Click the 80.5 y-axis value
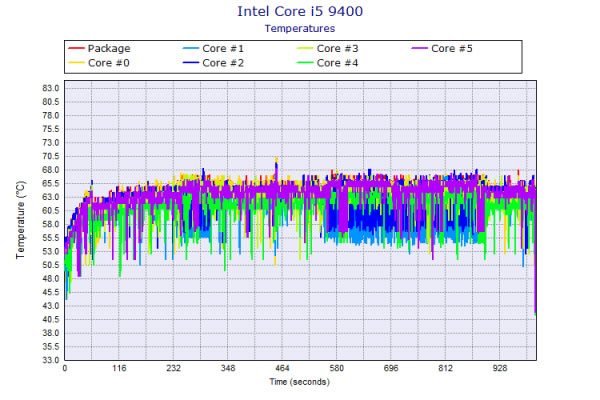The image size is (600, 400). (x=51, y=102)
